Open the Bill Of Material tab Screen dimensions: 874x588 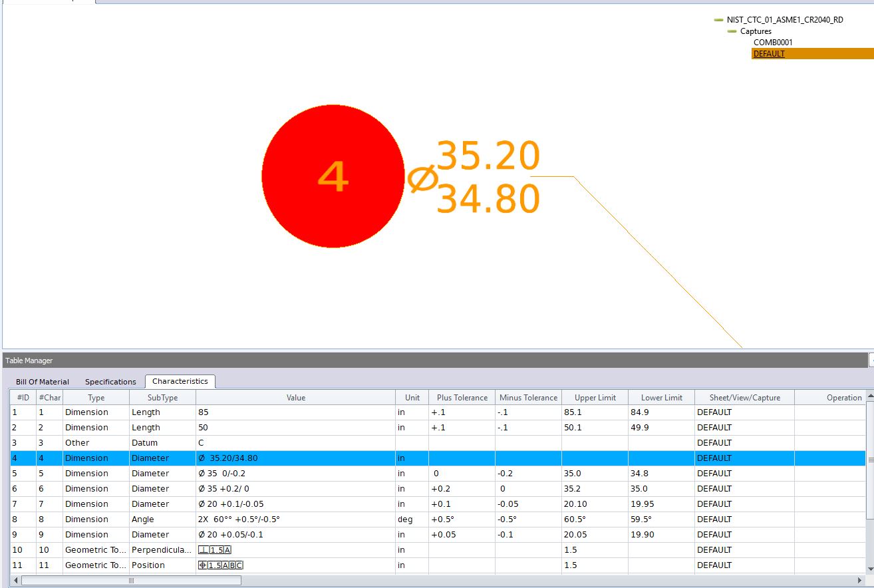coord(43,382)
